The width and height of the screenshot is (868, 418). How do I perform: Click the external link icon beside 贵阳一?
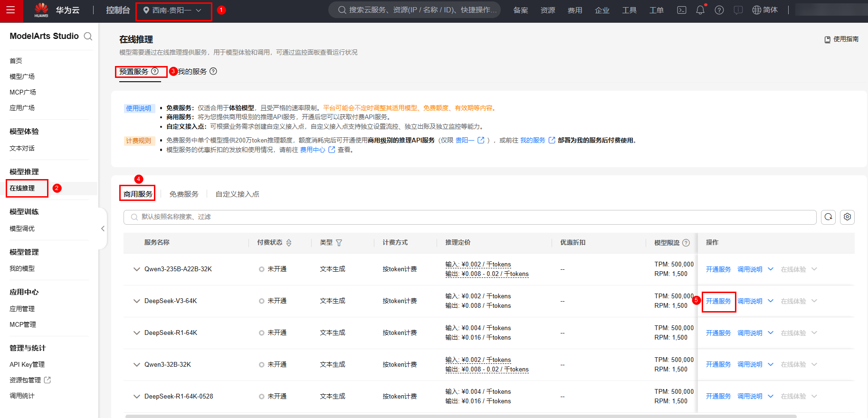(x=481, y=140)
